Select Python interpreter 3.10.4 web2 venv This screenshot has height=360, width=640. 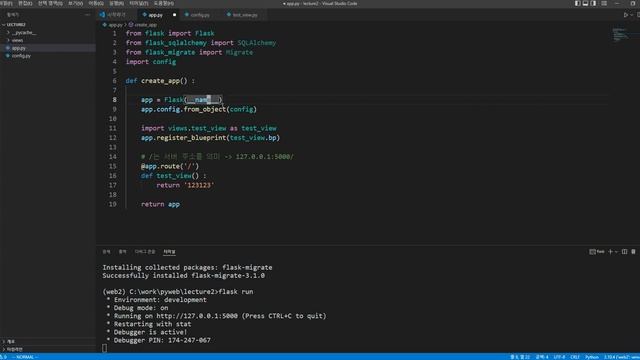[x=621, y=357]
